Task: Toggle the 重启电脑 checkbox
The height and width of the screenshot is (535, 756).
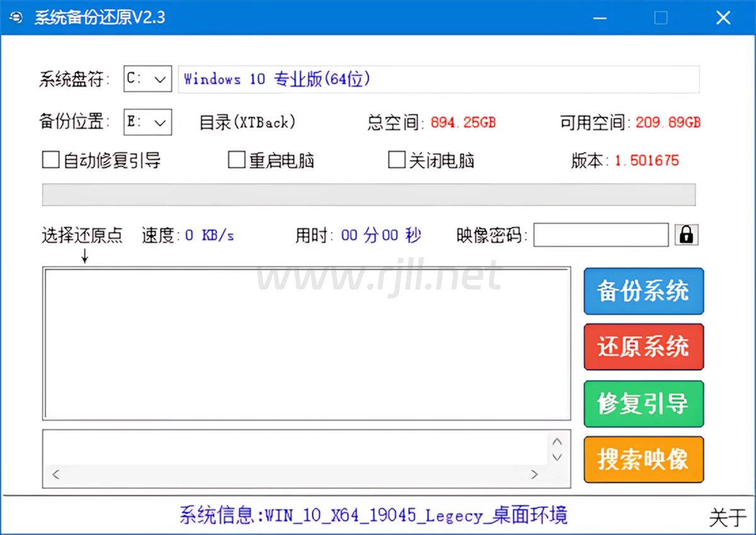Action: (236, 160)
